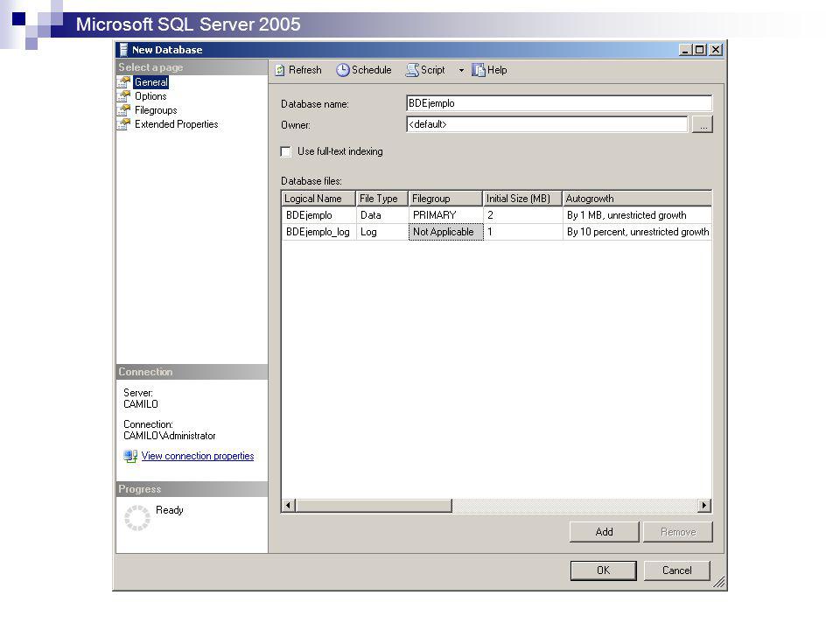Viewport: 840px width, 630px height.
Task: Click the By 10 percent autogrowth cell
Action: (x=638, y=232)
